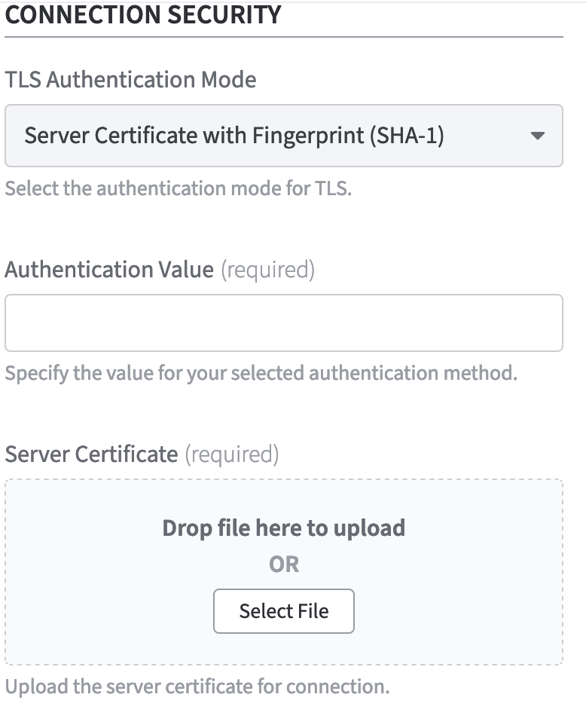586x728 pixels.
Task: Click the "Server Certificate with Fingerprint (SHA-1)" selected value
Action: coord(234,136)
